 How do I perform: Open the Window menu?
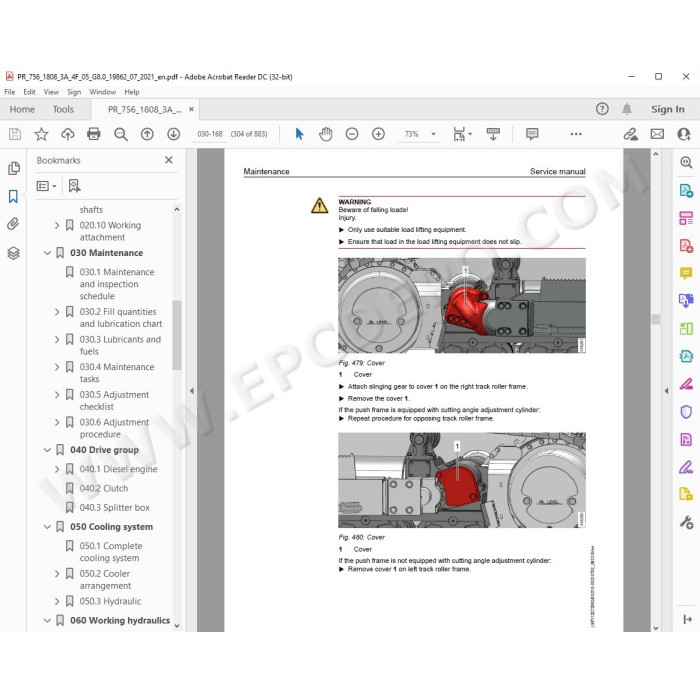point(103,92)
